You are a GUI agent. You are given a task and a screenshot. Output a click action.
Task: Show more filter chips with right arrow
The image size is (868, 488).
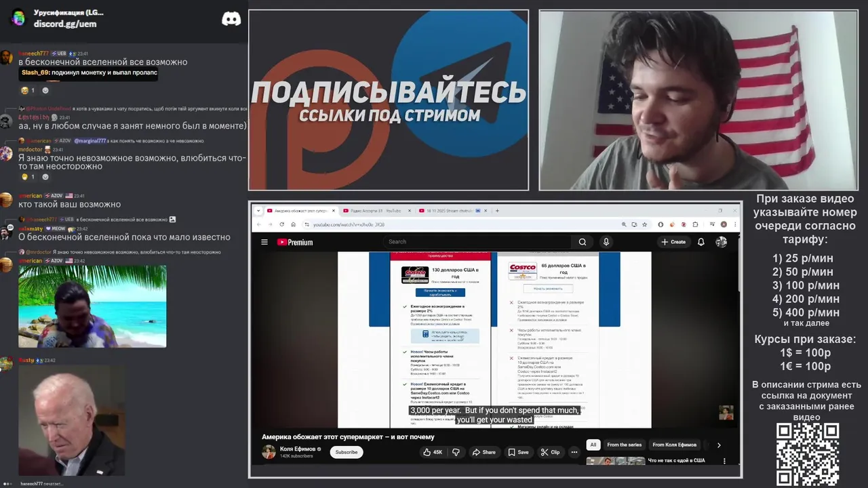coord(719,445)
